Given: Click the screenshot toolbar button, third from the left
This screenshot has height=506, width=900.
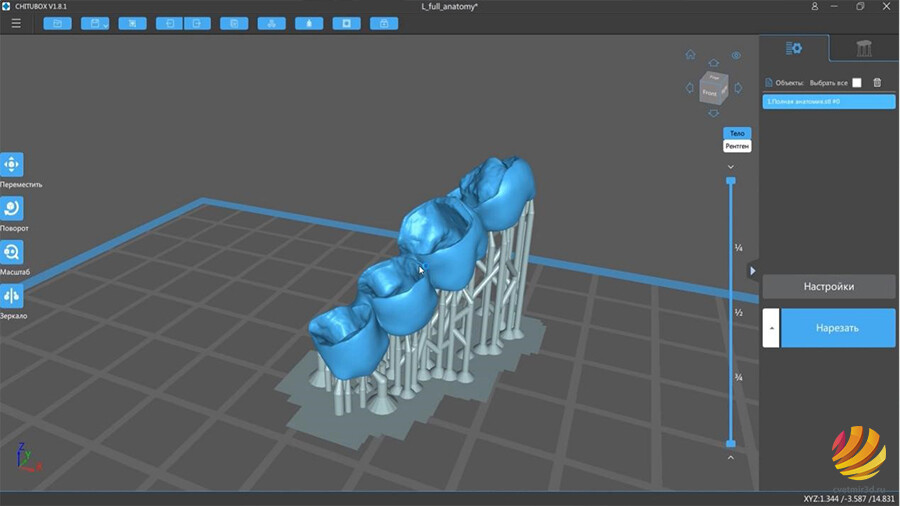Looking at the screenshot, I should pos(133,24).
